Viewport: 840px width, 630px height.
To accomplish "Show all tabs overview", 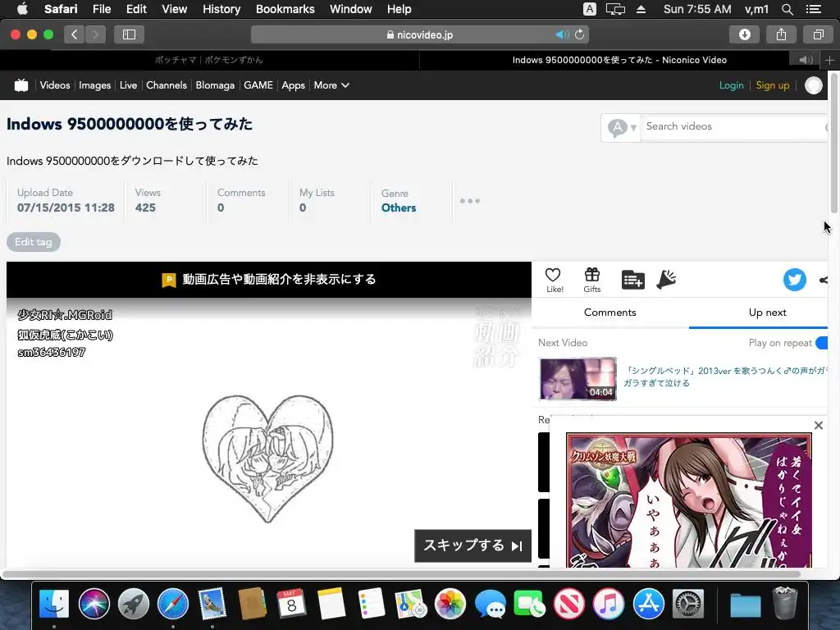I will coord(818,34).
